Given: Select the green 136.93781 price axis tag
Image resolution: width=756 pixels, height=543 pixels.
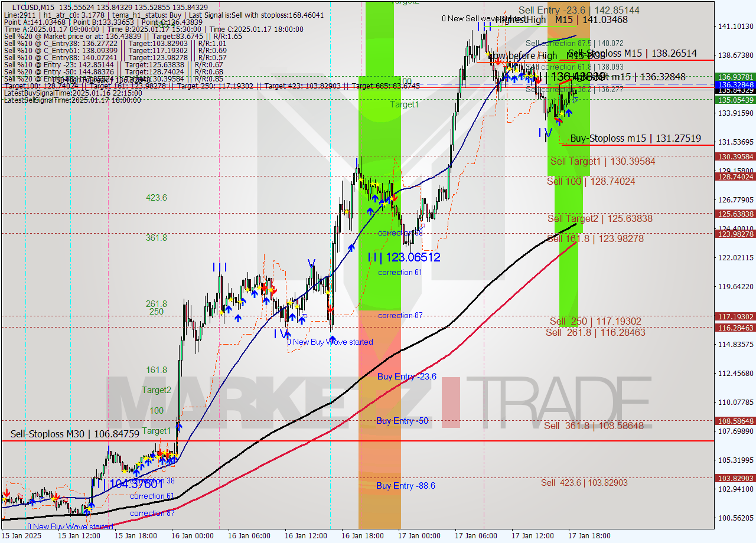Looking at the screenshot, I should pyautogui.click(x=735, y=77).
